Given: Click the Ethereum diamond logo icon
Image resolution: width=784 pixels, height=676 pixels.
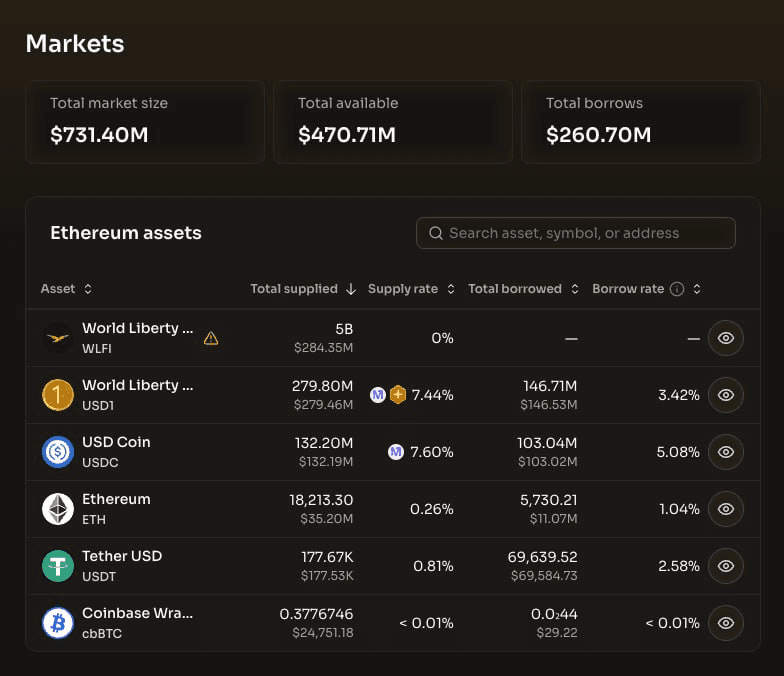Looking at the screenshot, I should (58, 509).
